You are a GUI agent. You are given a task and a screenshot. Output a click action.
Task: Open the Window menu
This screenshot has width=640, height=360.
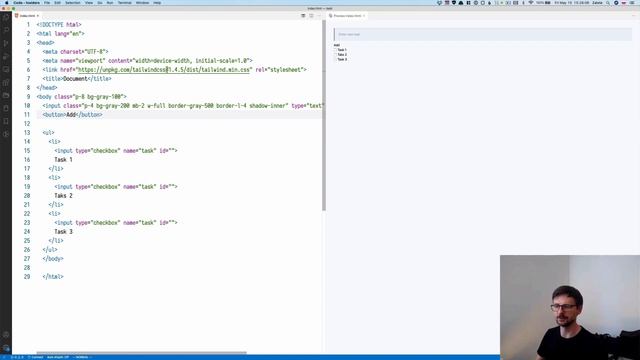pyautogui.click(x=142, y=3)
